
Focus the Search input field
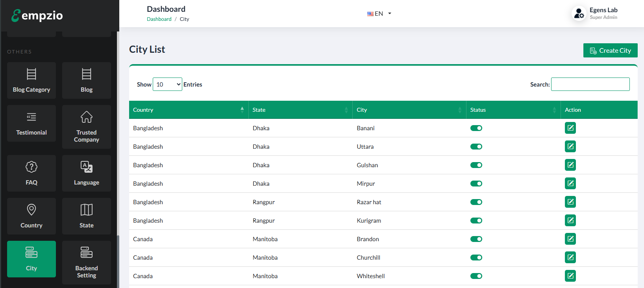590,84
